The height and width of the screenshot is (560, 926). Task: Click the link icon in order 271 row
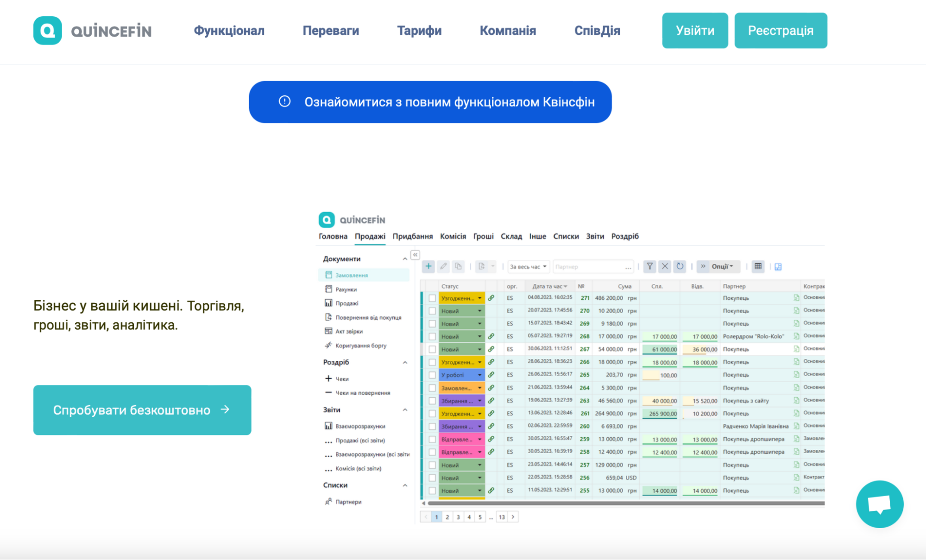click(491, 298)
